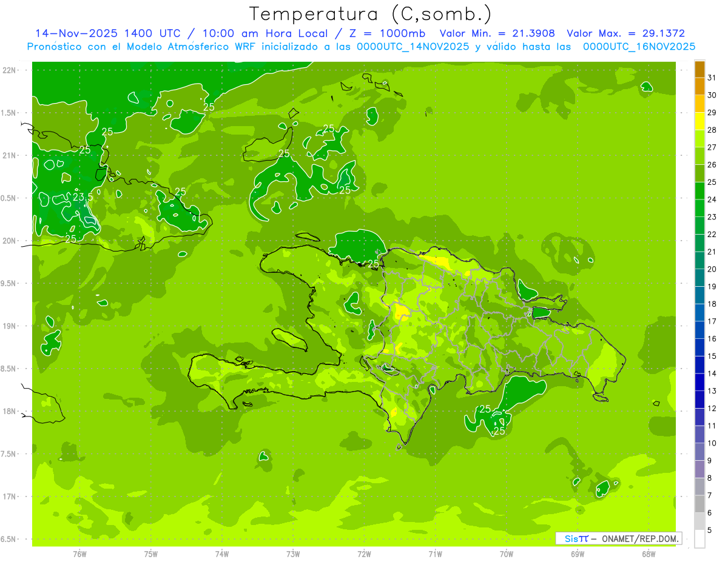This screenshot has height=562, width=728.
Task: Click the 72W longitude axis label
Action: 365,554
